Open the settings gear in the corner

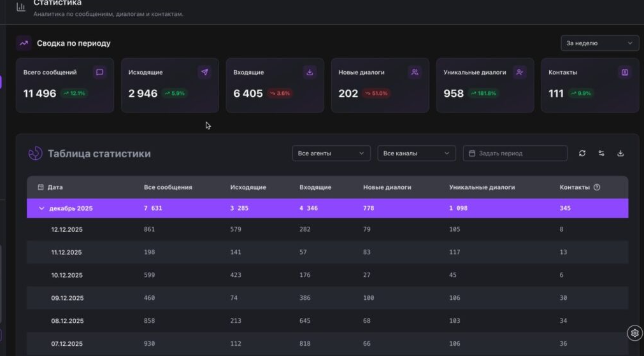pyautogui.click(x=634, y=333)
